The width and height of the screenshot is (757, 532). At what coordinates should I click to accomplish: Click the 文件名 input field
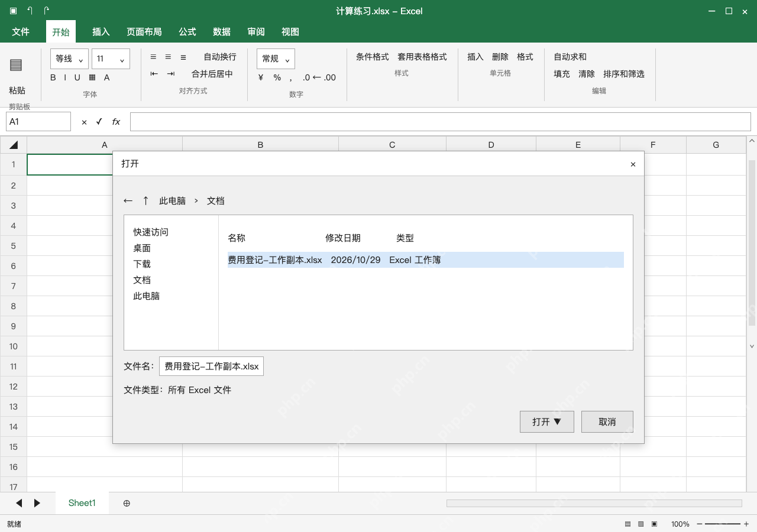[x=211, y=366]
